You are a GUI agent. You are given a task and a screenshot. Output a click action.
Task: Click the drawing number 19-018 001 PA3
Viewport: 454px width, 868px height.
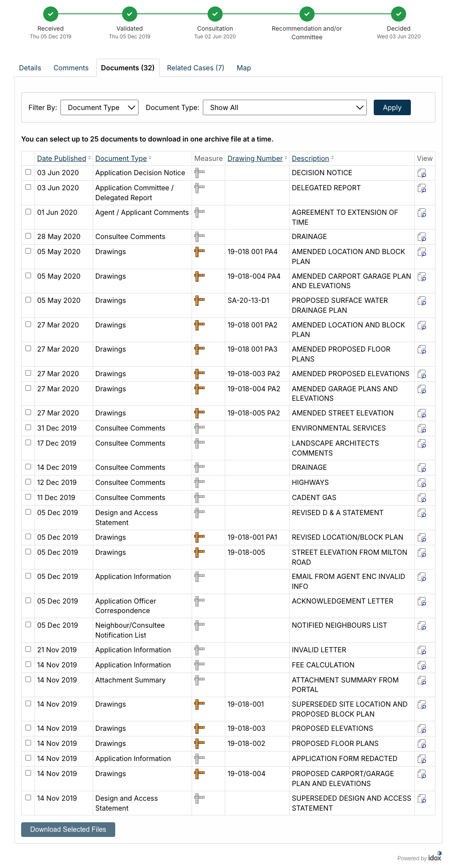click(x=252, y=349)
